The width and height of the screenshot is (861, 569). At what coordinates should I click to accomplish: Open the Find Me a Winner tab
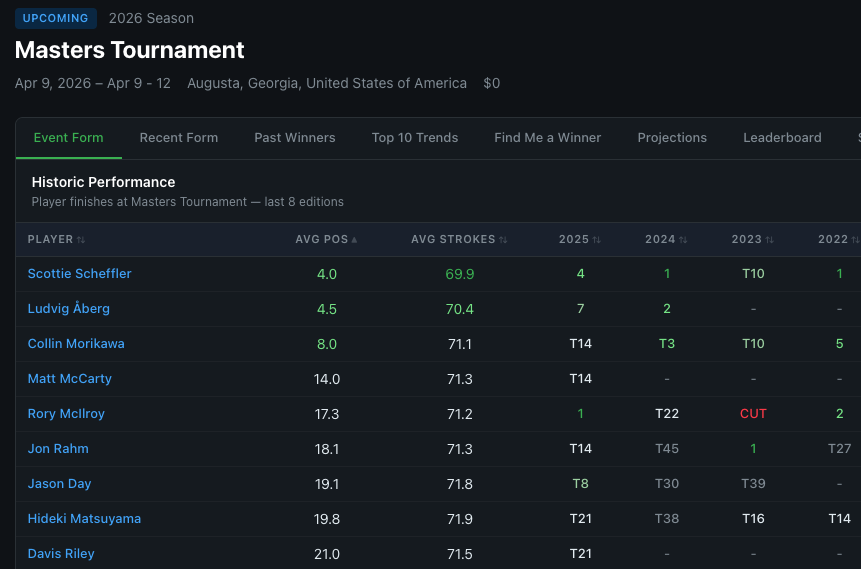[547, 138]
